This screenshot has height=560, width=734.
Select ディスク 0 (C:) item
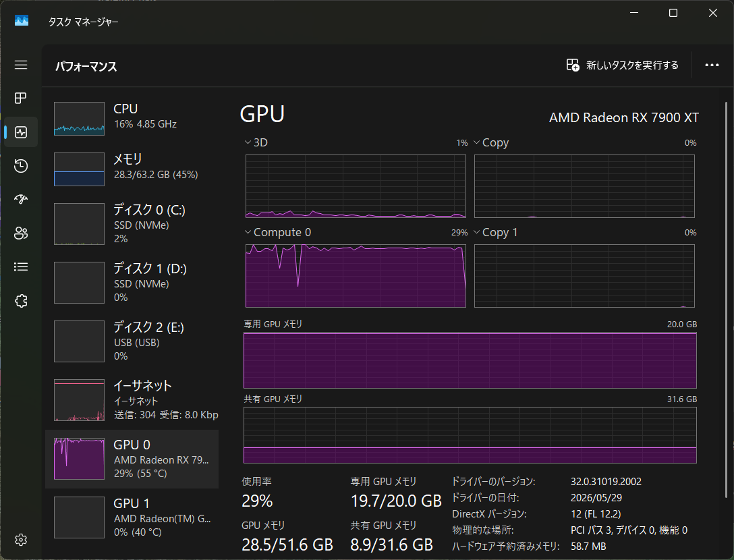132,224
